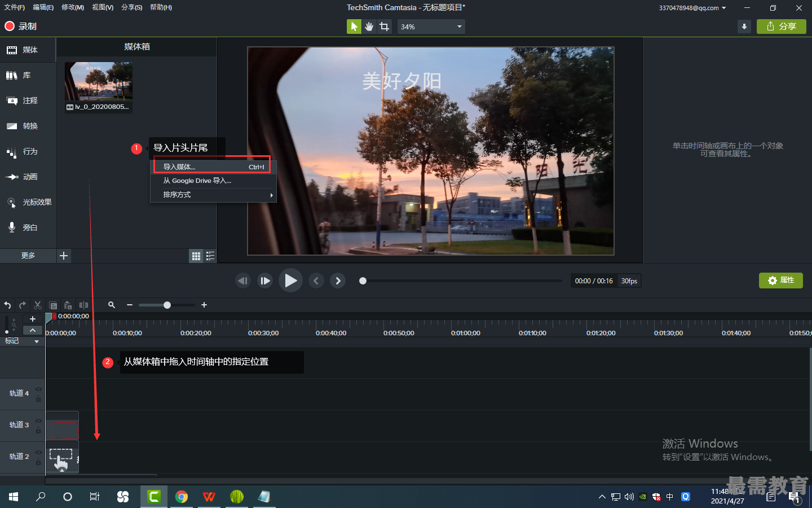This screenshot has width=812, height=508.
Task: Click the timeline zoom slider handle
Action: 167,305
